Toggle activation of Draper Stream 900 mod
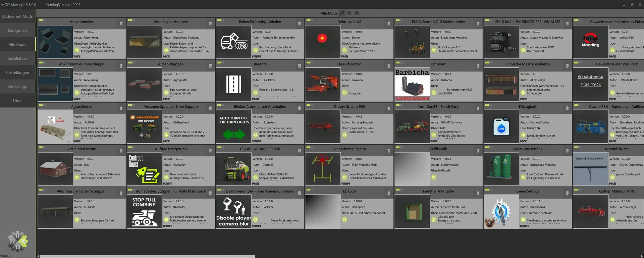 pos(309,105)
